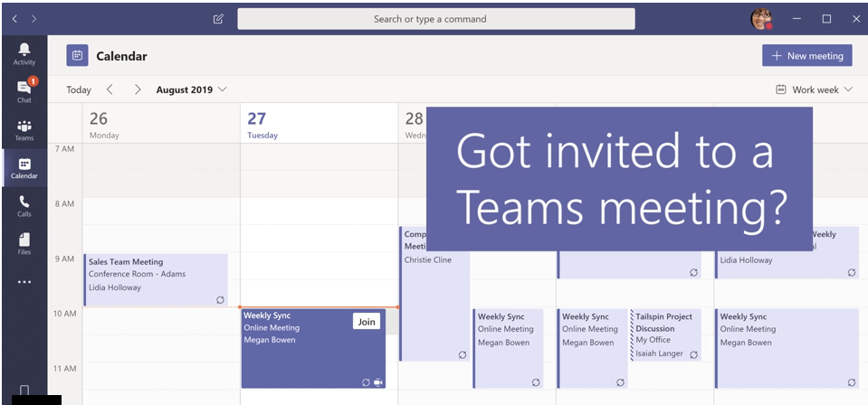
Task: Select the 27 Tuesday column header
Action: 319,124
